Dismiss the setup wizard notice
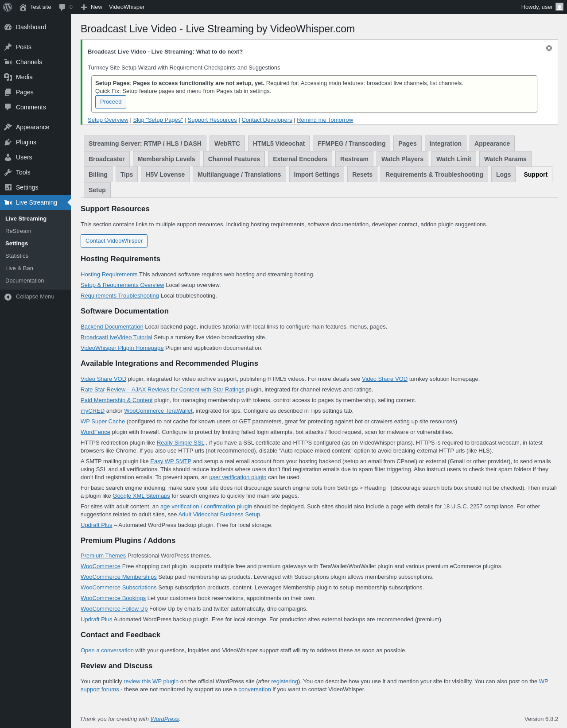 click(x=549, y=48)
